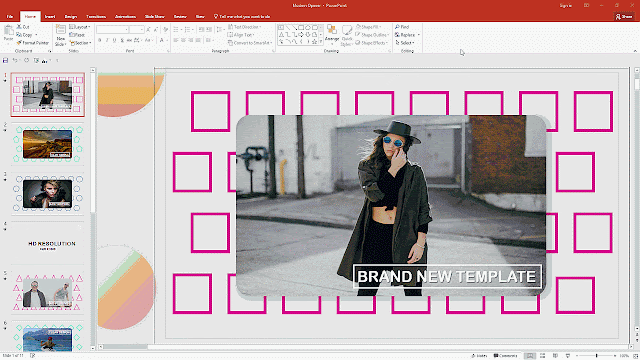Activate the Format Painter tool
The width and height of the screenshot is (640, 360).
(33, 42)
